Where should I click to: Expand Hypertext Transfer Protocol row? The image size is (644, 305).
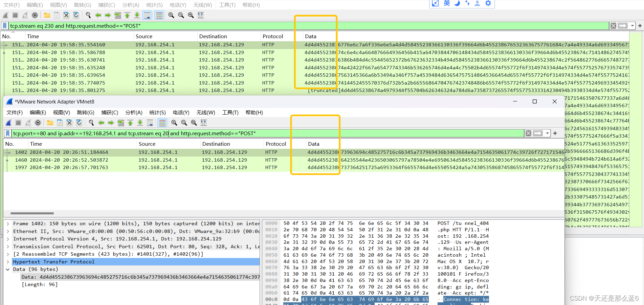pyautogui.click(x=8, y=262)
